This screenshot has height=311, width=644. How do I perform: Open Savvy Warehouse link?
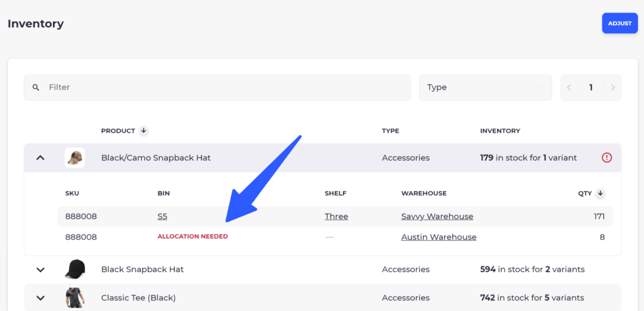pos(437,216)
